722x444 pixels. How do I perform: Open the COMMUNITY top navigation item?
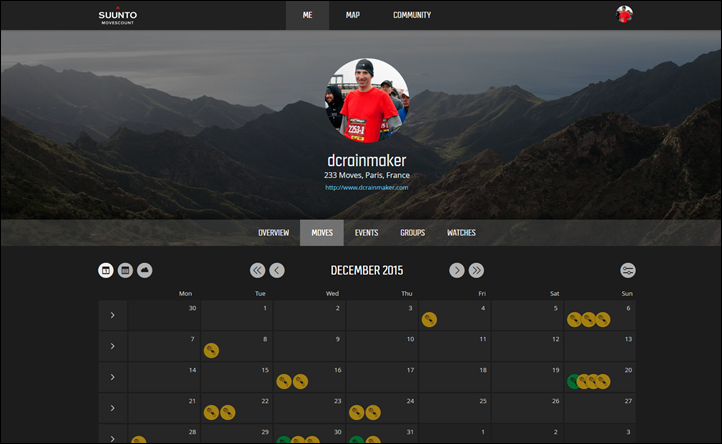[x=412, y=15]
